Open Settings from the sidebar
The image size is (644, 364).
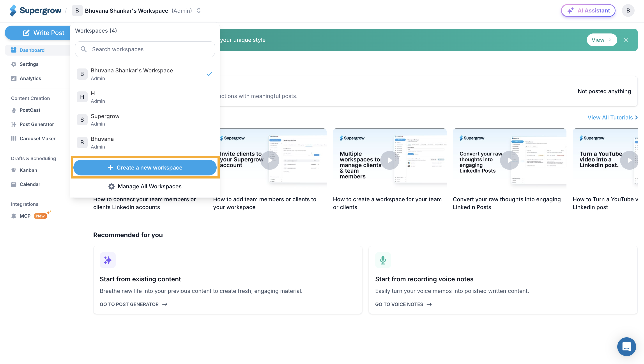[x=25, y=64]
